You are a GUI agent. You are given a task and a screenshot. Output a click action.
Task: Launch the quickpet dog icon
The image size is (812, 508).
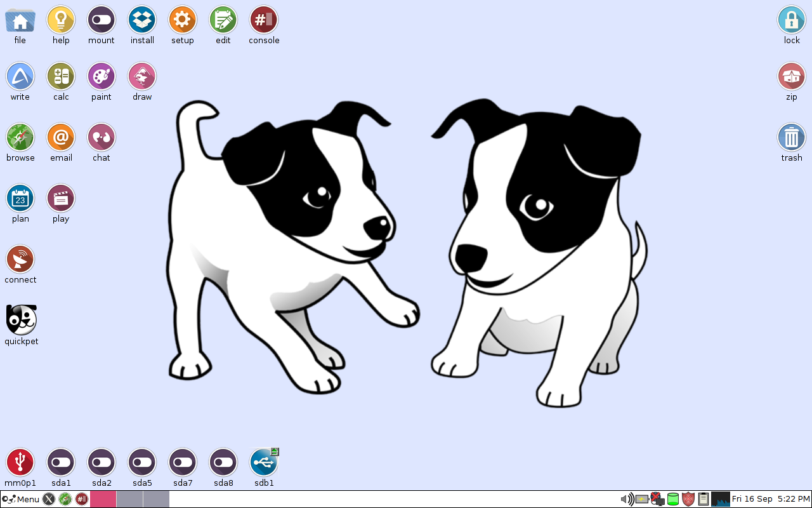[22, 320]
